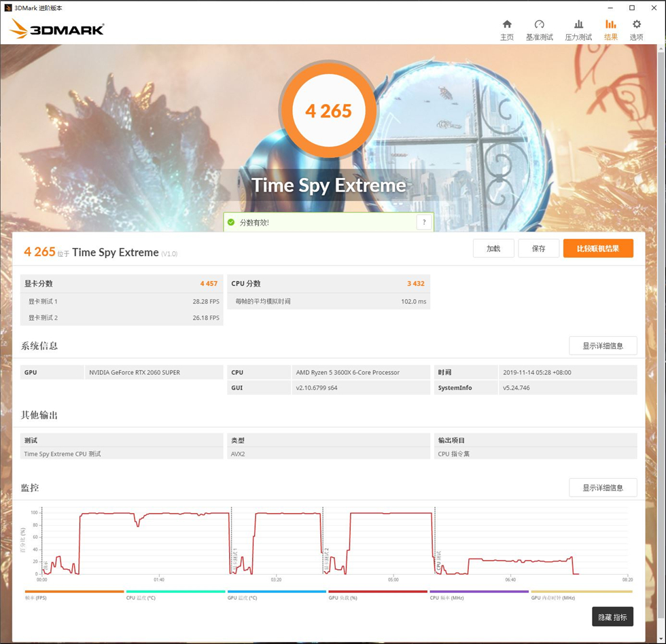Click the Load (加载) button

point(493,249)
